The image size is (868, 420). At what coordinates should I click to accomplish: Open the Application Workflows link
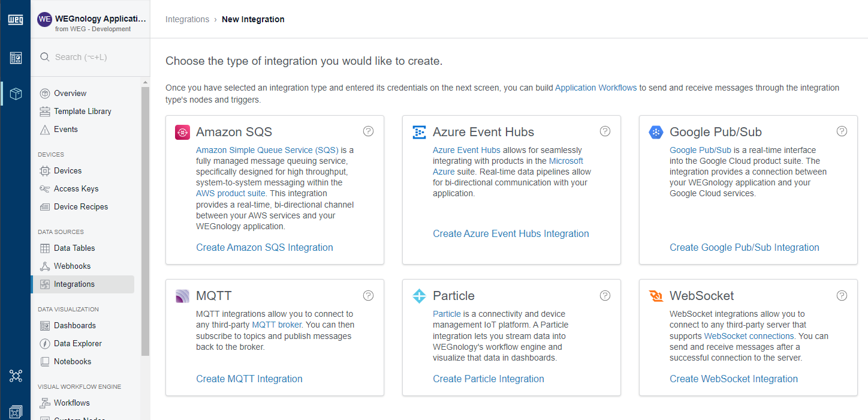(x=596, y=88)
